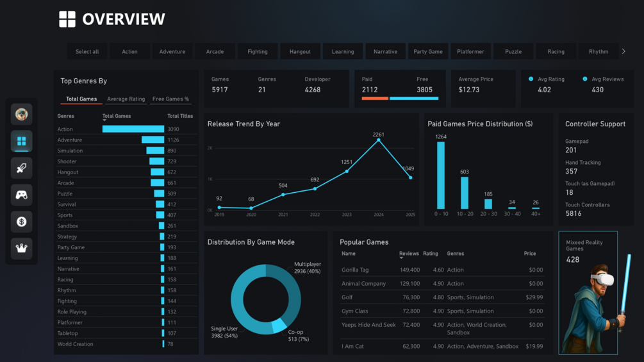
Task: Filter by Action genre button
Action: pyautogui.click(x=130, y=52)
